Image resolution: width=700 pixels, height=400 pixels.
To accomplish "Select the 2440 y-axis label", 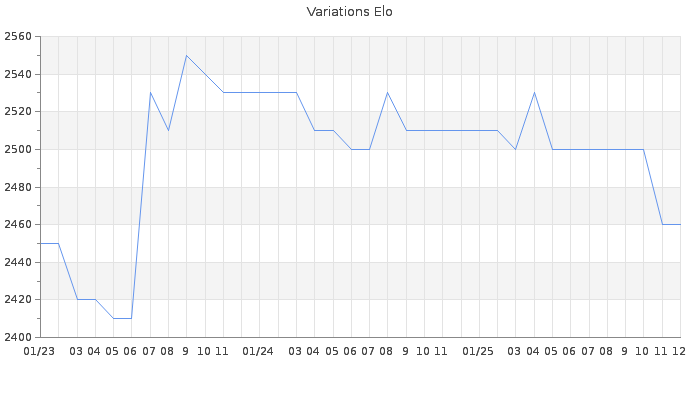I will [17, 262].
